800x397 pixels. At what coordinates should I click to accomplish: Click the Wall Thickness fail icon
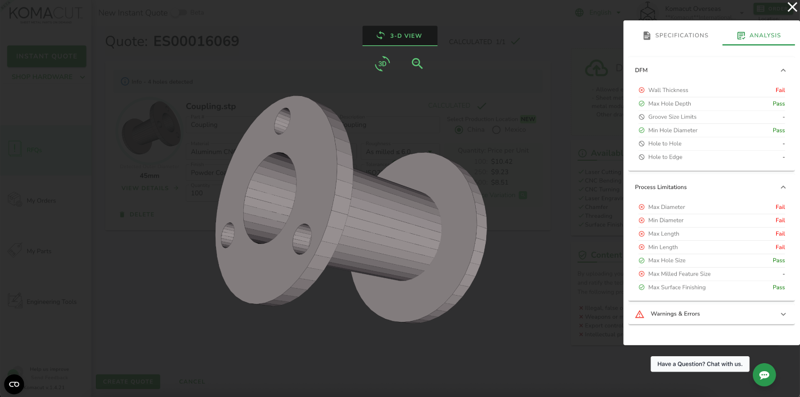[x=641, y=90]
